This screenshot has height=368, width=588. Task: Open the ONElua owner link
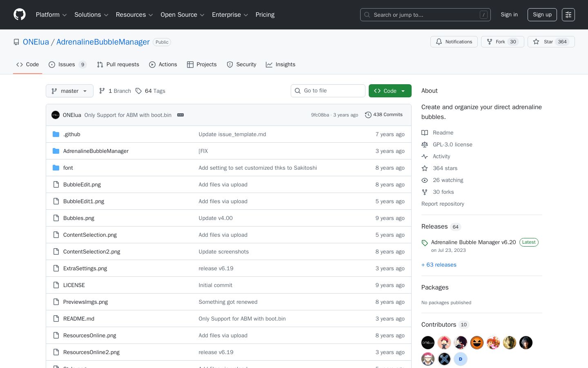(36, 42)
